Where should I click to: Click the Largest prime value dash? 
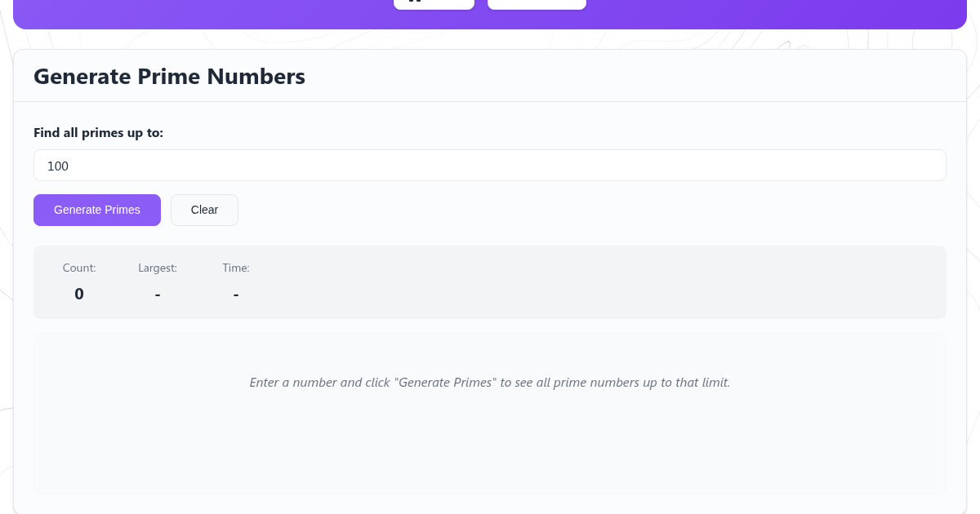coord(158,294)
